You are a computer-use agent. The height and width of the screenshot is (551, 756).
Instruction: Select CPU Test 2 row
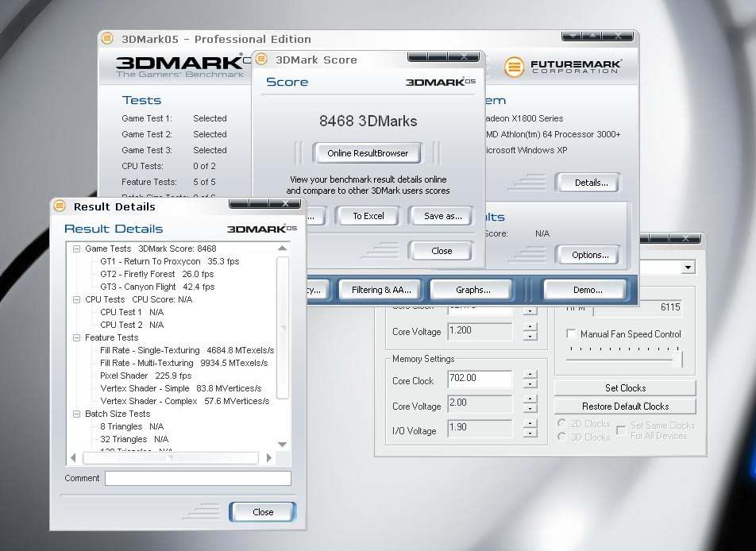click(x=132, y=325)
